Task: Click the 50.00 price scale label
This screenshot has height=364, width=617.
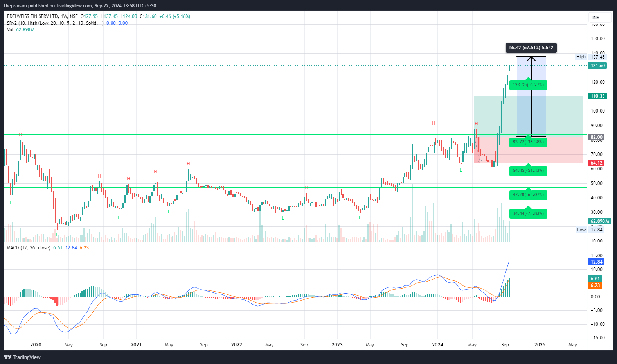Action: (x=597, y=183)
